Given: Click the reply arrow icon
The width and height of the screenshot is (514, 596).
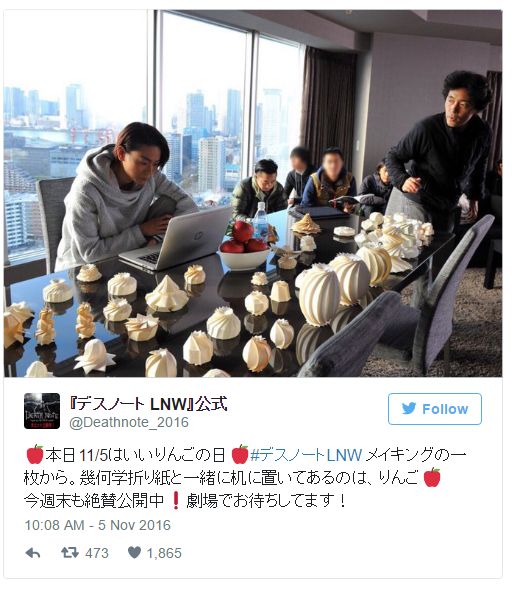Looking at the screenshot, I should pos(33,553).
